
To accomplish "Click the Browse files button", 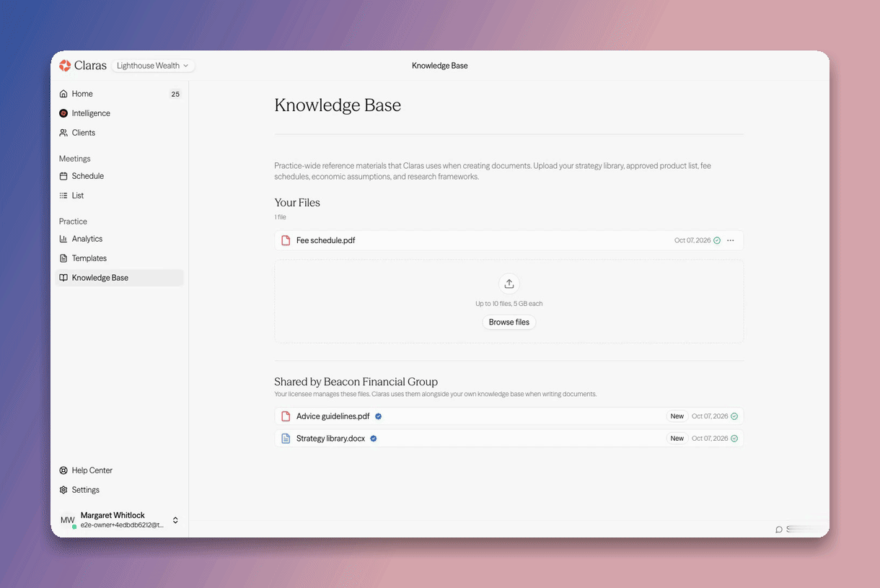I will [x=509, y=322].
